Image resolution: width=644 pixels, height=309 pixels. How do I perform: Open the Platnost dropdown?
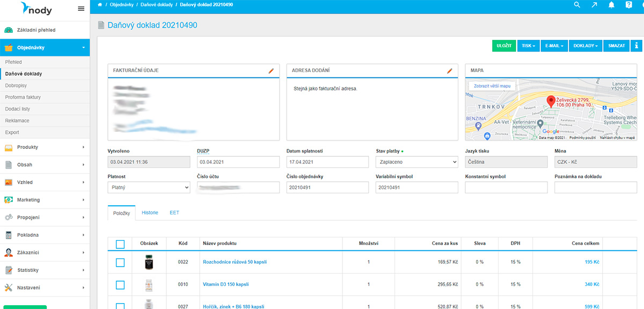[x=149, y=188]
